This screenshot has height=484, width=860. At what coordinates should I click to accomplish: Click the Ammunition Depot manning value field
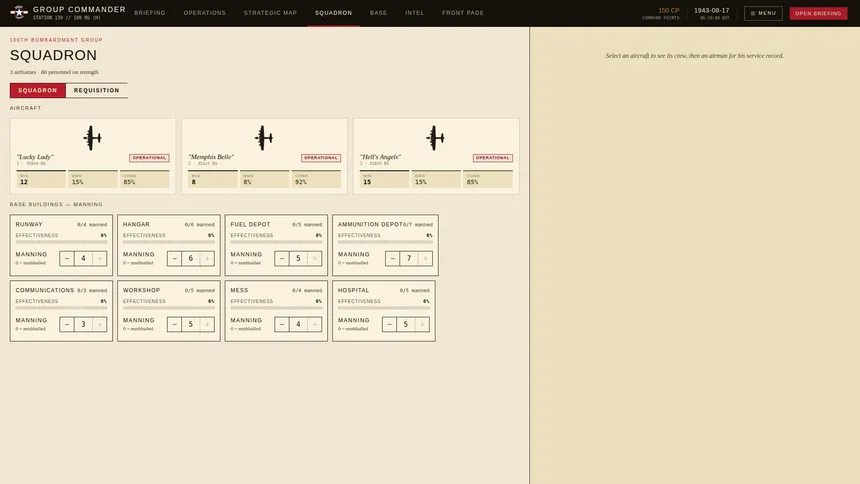pyautogui.click(x=409, y=258)
